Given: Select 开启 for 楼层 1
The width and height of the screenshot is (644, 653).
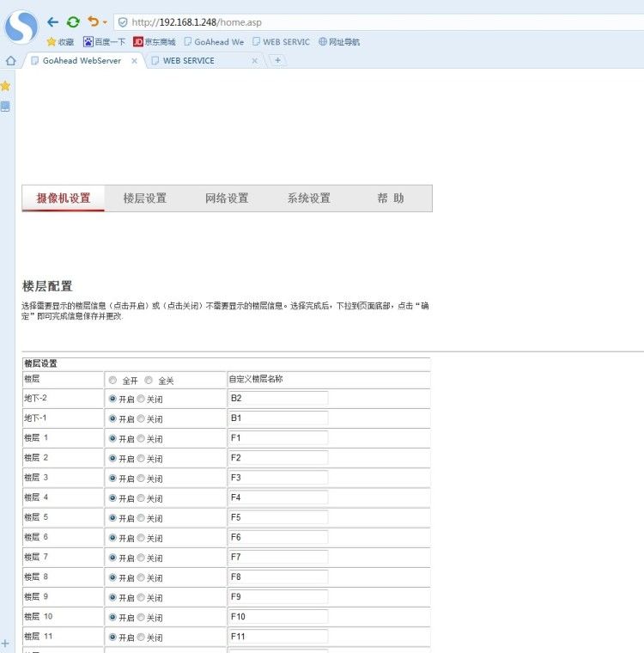Looking at the screenshot, I should point(112,438).
